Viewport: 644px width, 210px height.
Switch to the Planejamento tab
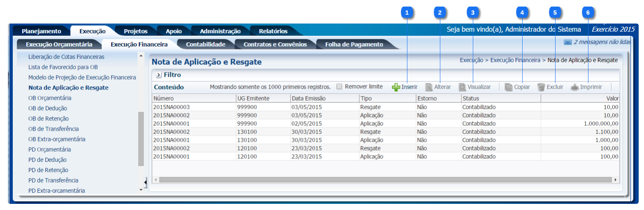tap(41, 31)
